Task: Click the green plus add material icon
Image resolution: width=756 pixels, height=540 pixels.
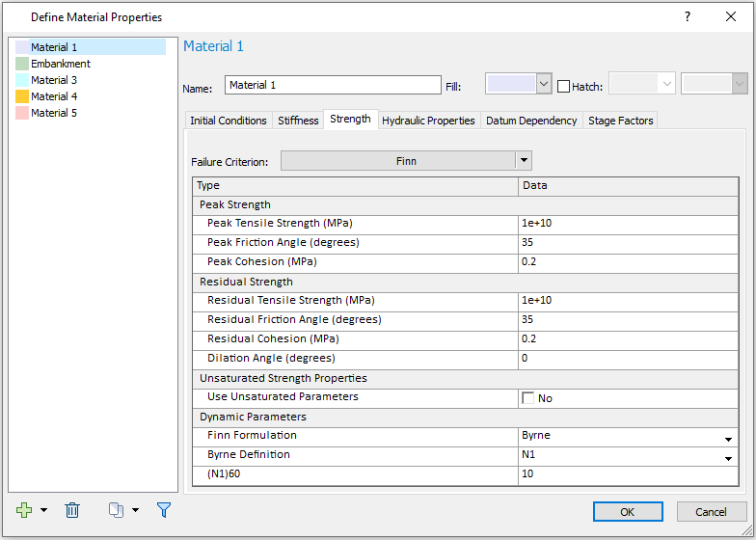Action: coord(24,510)
